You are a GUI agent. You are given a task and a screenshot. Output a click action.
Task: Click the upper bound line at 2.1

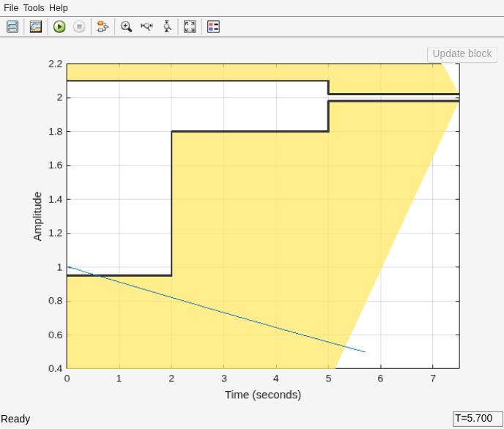(x=198, y=81)
